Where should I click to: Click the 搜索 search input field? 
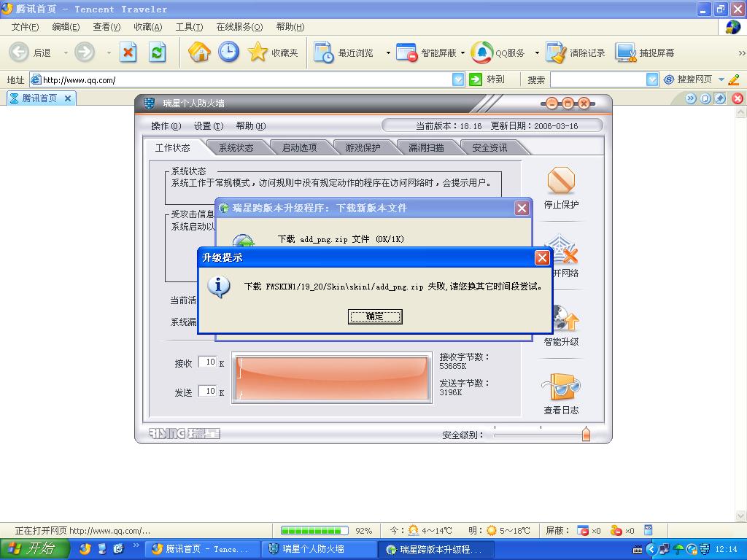click(x=598, y=79)
